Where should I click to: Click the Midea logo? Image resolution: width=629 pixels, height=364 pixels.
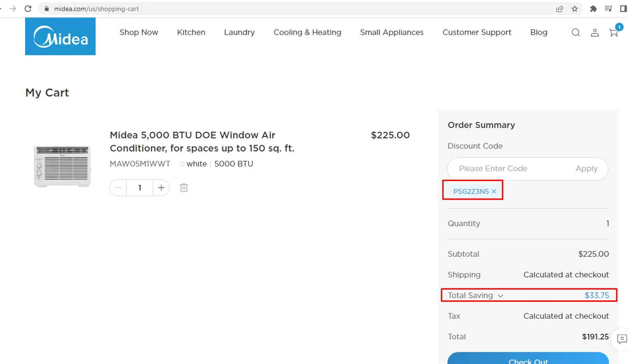(60, 36)
